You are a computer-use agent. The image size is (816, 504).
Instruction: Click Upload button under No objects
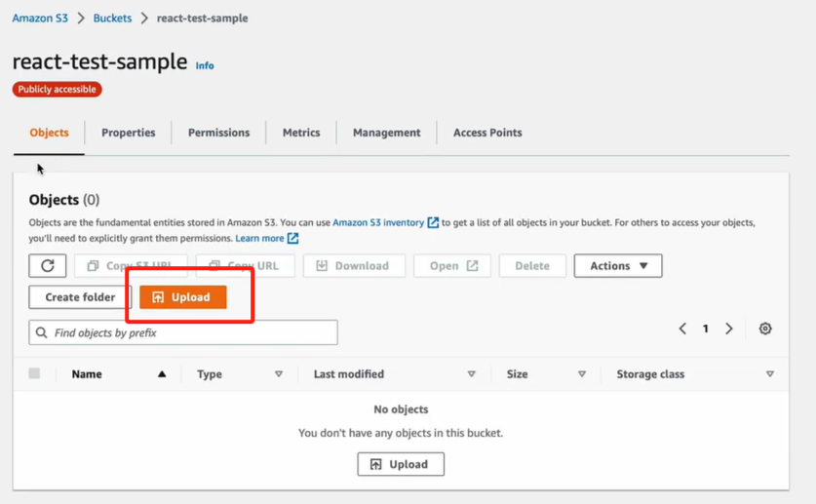coord(401,464)
